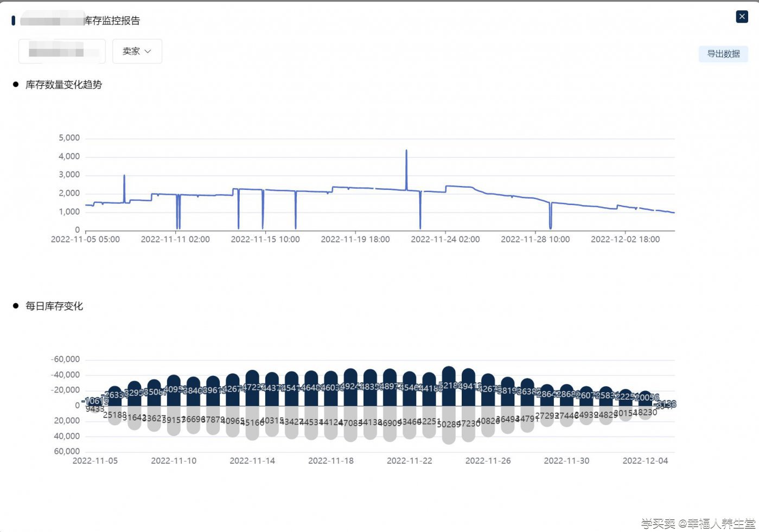Click the 2022-12-04 bar chart date label

646,461
